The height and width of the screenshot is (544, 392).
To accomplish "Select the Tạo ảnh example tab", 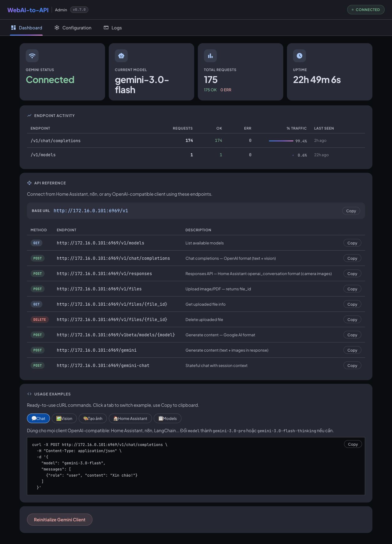I will [x=93, y=418].
